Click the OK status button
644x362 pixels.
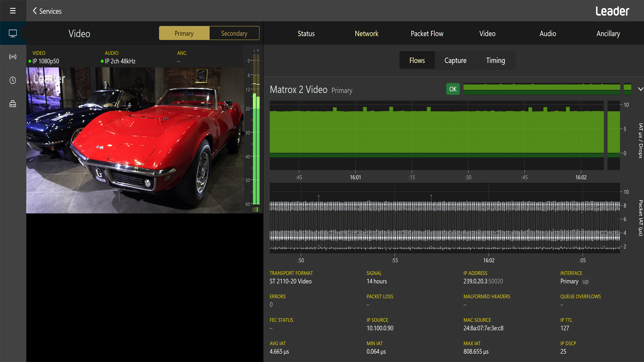point(452,89)
